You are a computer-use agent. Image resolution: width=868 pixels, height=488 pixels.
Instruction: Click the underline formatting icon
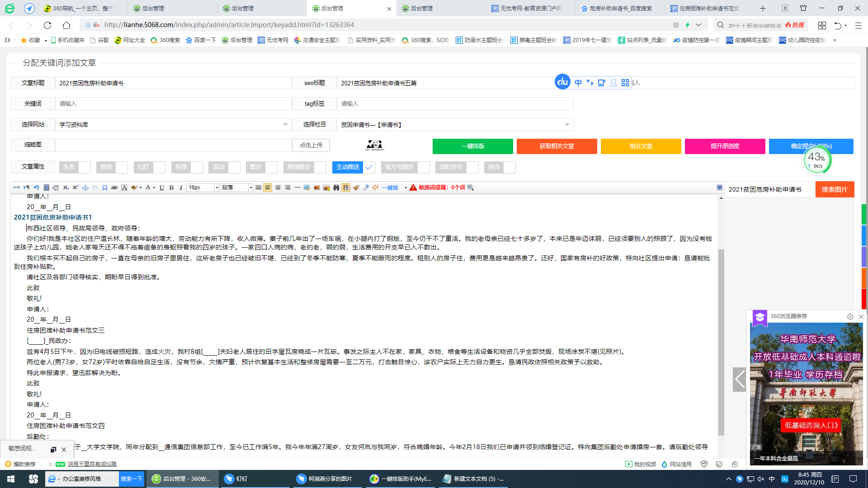pyautogui.click(x=161, y=187)
